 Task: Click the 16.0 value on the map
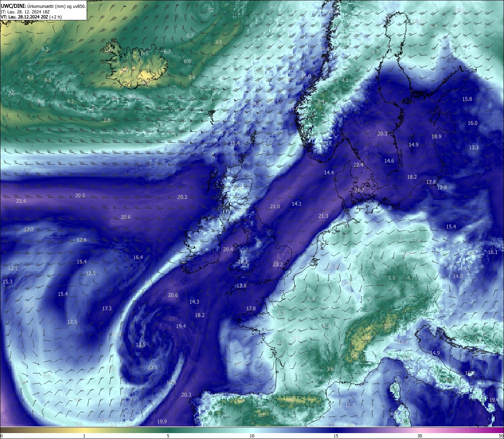click(472, 123)
